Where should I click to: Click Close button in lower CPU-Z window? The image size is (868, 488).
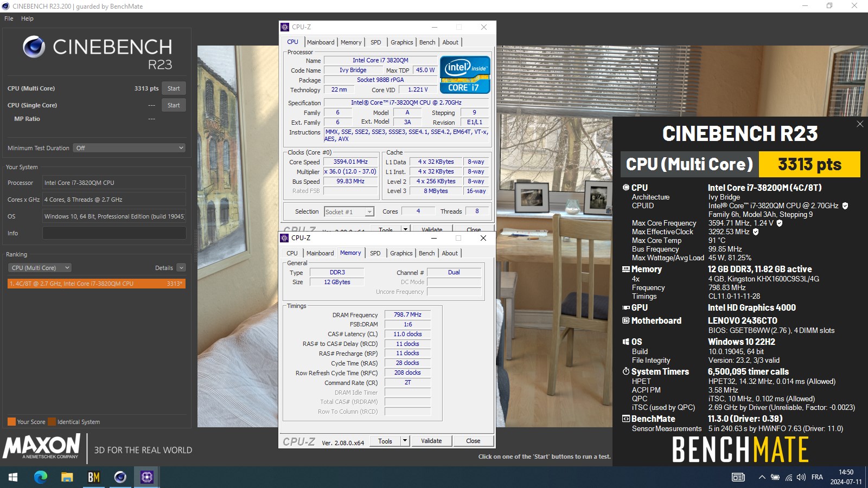(473, 441)
